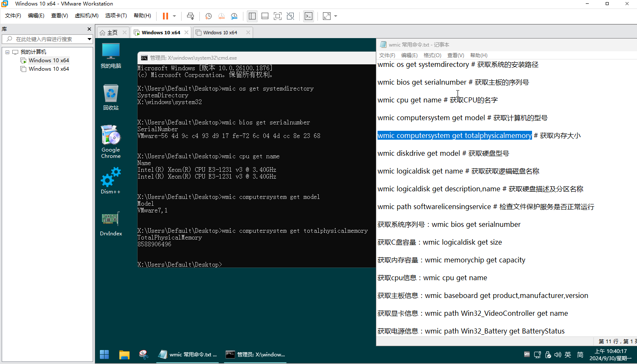Enter full screen mode via toolbar icon
637x364 pixels.
point(278,16)
